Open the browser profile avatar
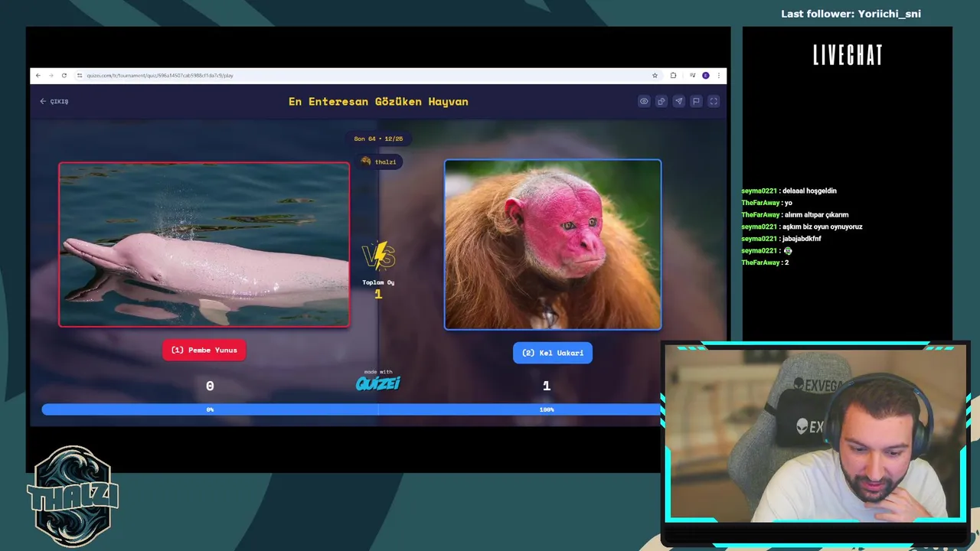Image resolution: width=980 pixels, height=551 pixels. 706,76
